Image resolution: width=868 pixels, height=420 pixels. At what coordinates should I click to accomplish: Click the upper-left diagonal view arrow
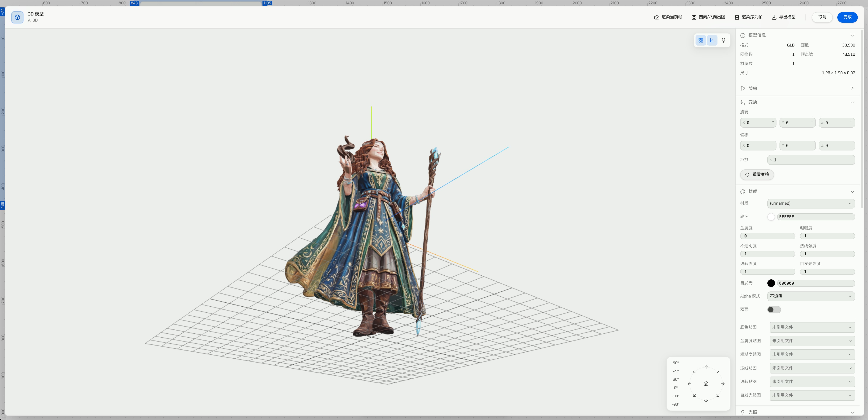click(x=694, y=372)
